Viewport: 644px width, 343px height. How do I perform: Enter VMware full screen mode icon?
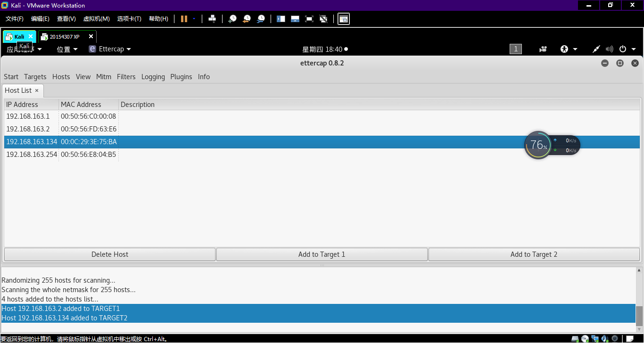pyautogui.click(x=309, y=19)
